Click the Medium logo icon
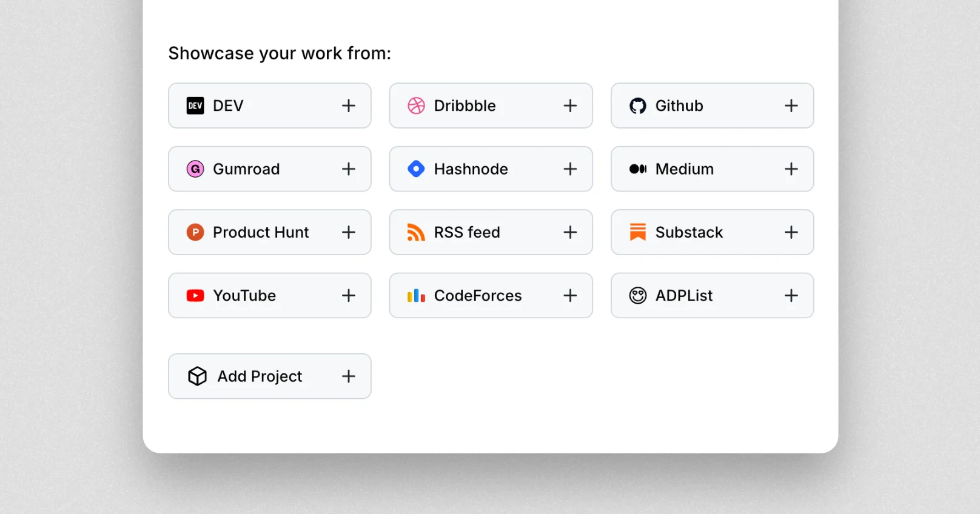 637,169
